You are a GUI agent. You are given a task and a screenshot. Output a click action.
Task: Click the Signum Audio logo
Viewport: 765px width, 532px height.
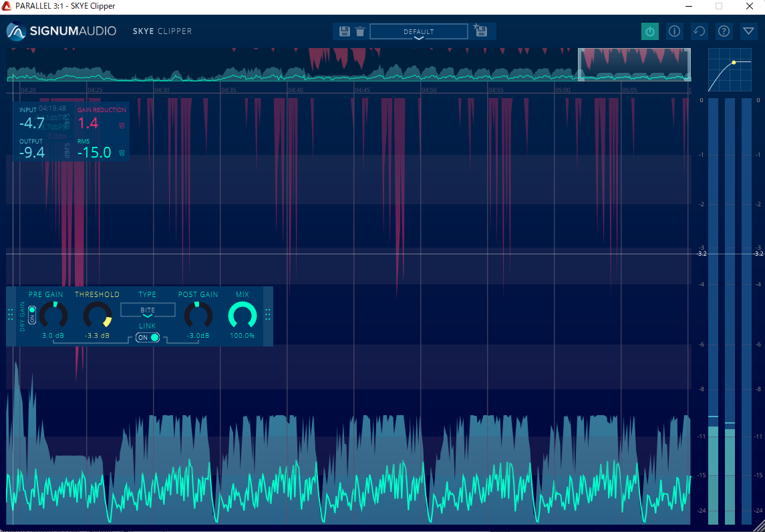pos(61,31)
